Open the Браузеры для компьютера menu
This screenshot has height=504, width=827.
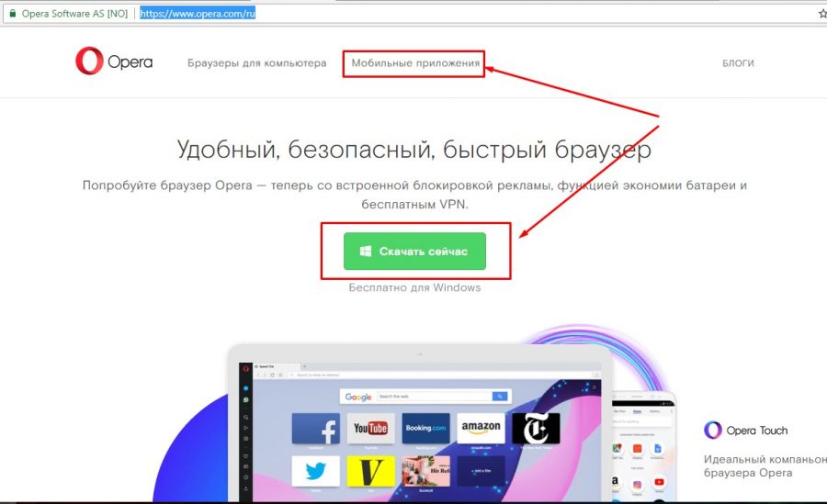(257, 63)
